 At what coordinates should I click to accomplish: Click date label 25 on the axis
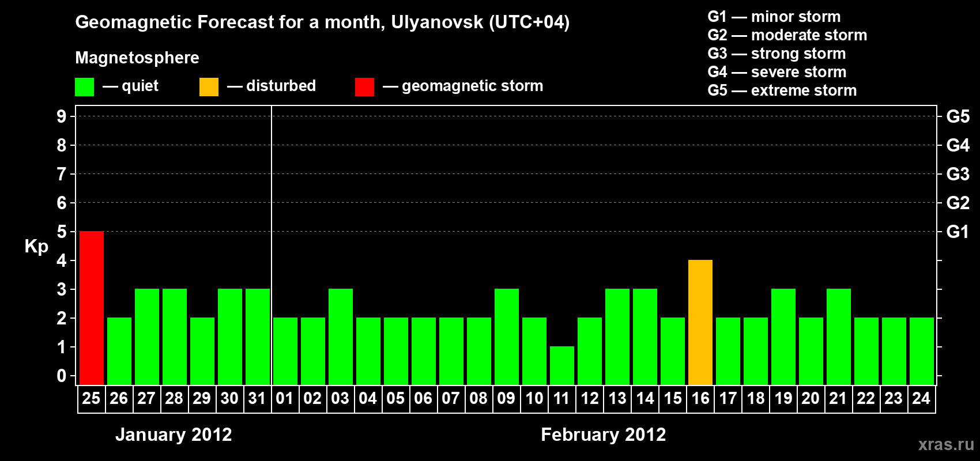click(x=91, y=398)
